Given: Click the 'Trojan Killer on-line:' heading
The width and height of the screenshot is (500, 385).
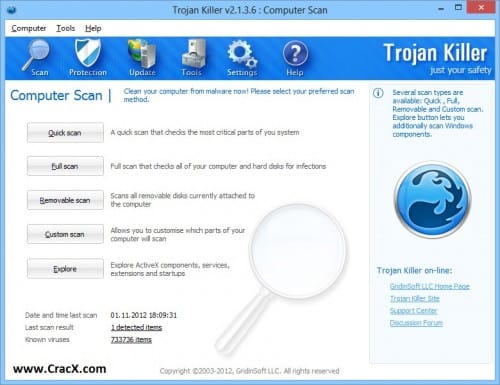Looking at the screenshot, I should click(415, 270).
